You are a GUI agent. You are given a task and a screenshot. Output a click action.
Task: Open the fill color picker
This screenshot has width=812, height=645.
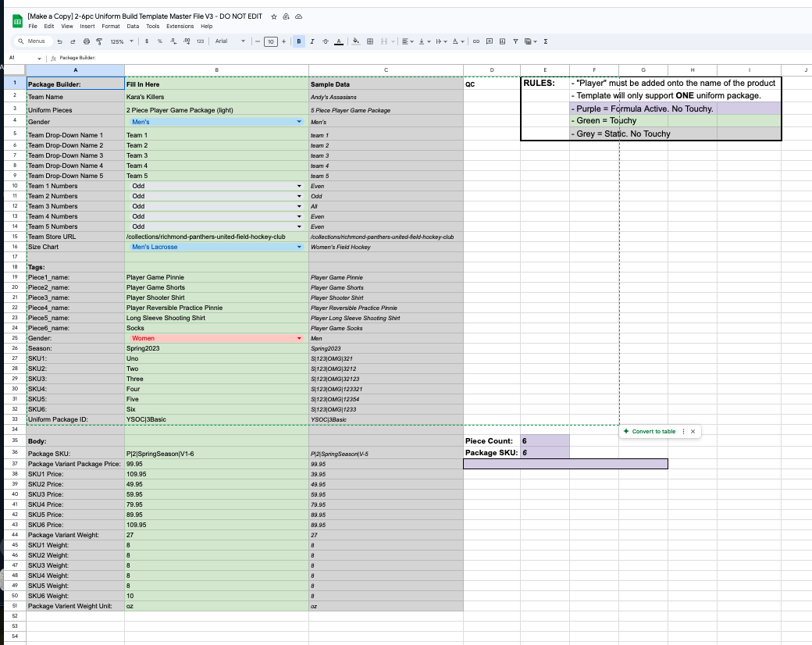tap(355, 41)
